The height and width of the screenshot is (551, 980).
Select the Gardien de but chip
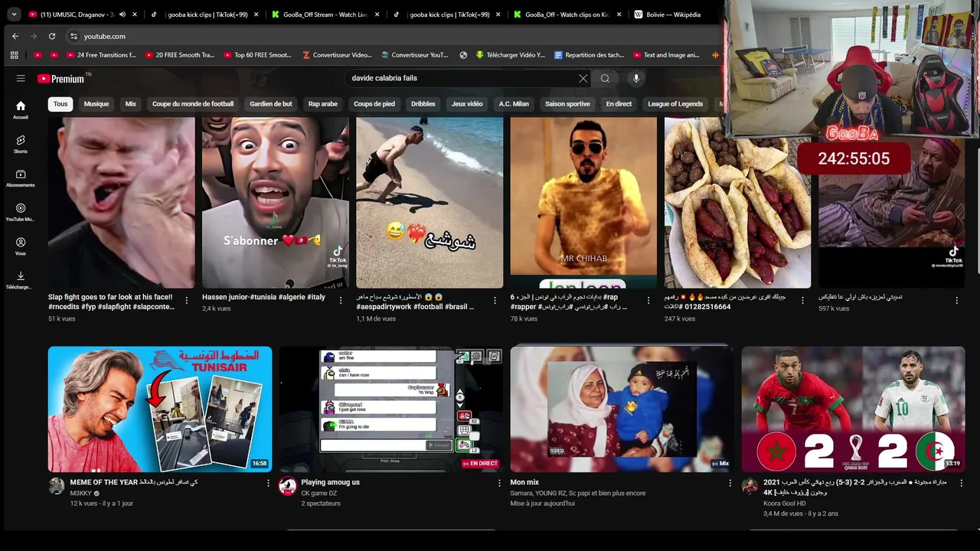click(x=271, y=104)
